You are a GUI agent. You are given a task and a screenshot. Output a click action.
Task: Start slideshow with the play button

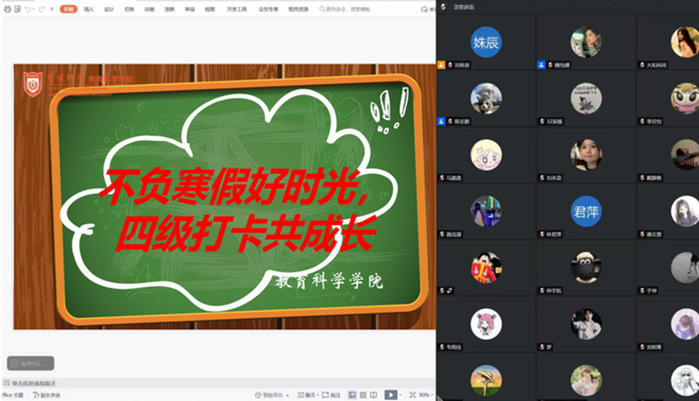click(x=391, y=395)
